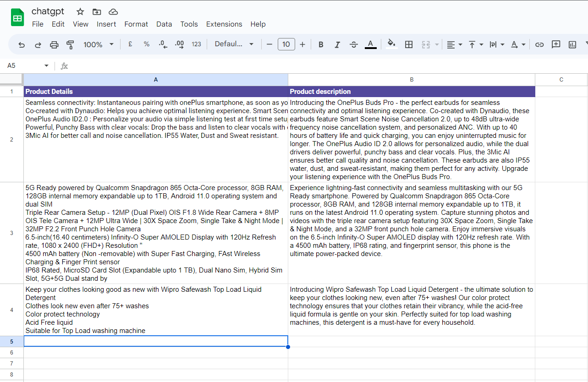Expand the Default font dropdown

[234, 44]
